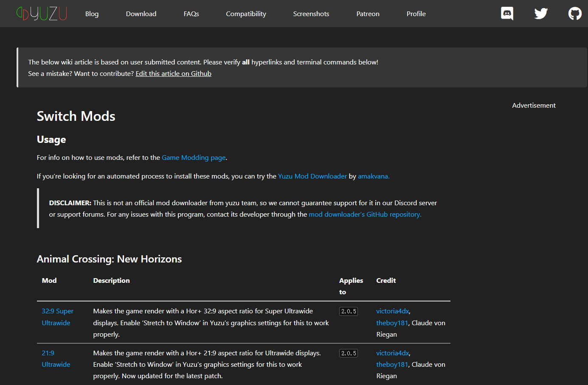
Task: Click 'Edit this article on Github' link
Action: (x=173, y=73)
